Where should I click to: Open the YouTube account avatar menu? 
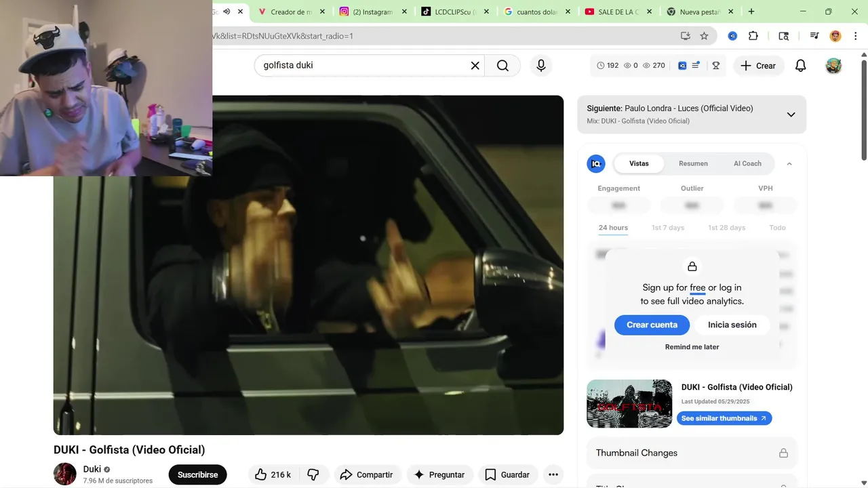coord(833,66)
